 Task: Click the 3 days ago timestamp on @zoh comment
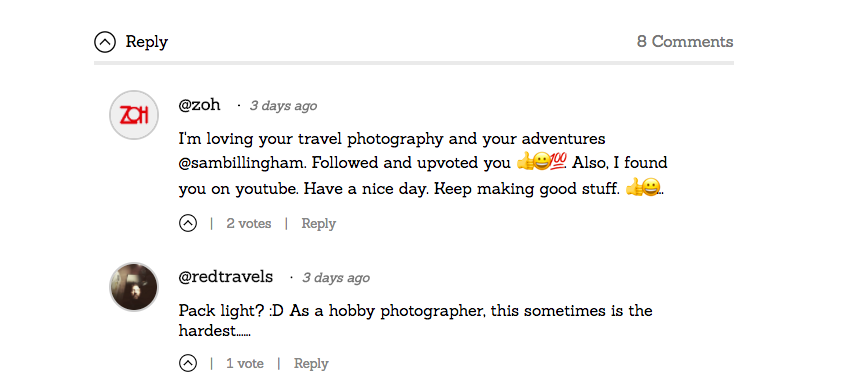pyautogui.click(x=284, y=106)
